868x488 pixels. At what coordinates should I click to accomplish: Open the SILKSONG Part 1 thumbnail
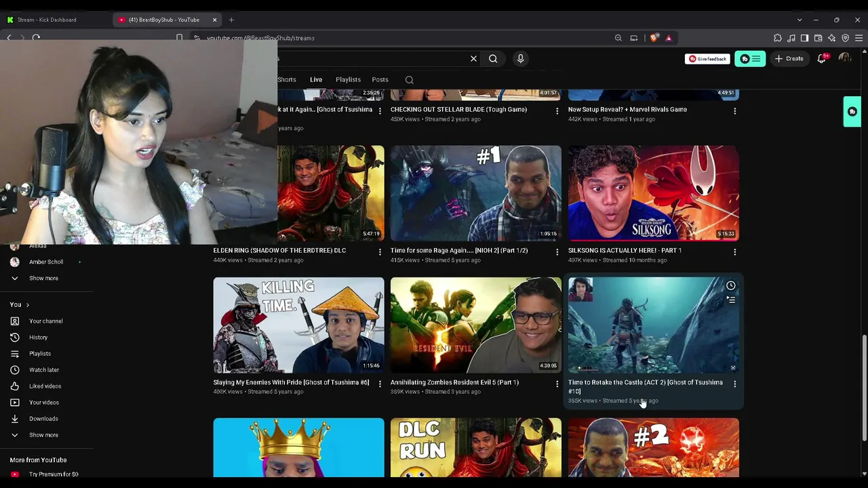(x=654, y=193)
